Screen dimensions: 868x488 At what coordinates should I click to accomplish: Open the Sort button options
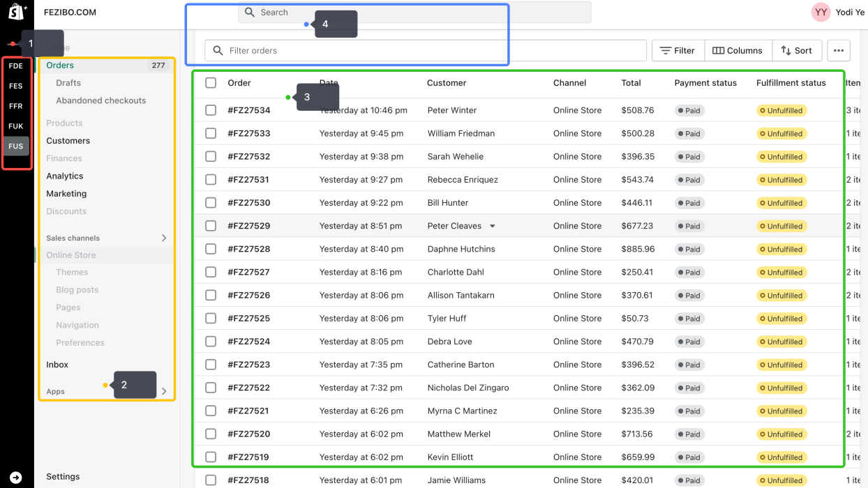point(796,51)
